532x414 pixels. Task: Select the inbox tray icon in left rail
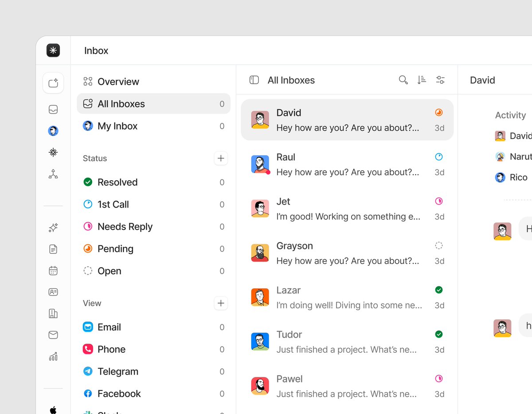coord(53,110)
